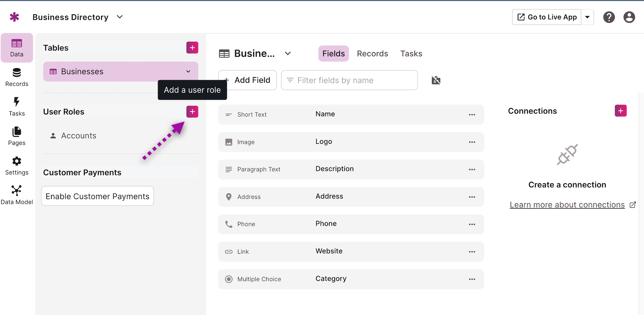This screenshot has height=315, width=644.
Task: Toggle the hidden fields icon beside filter
Action: pos(436,80)
